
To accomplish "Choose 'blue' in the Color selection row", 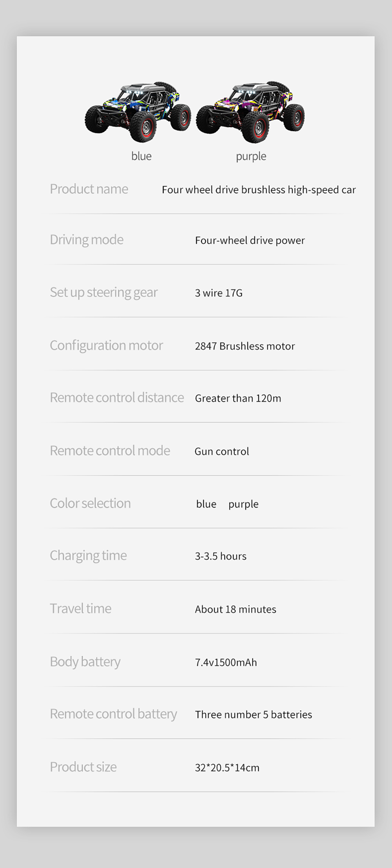I will coord(206,504).
